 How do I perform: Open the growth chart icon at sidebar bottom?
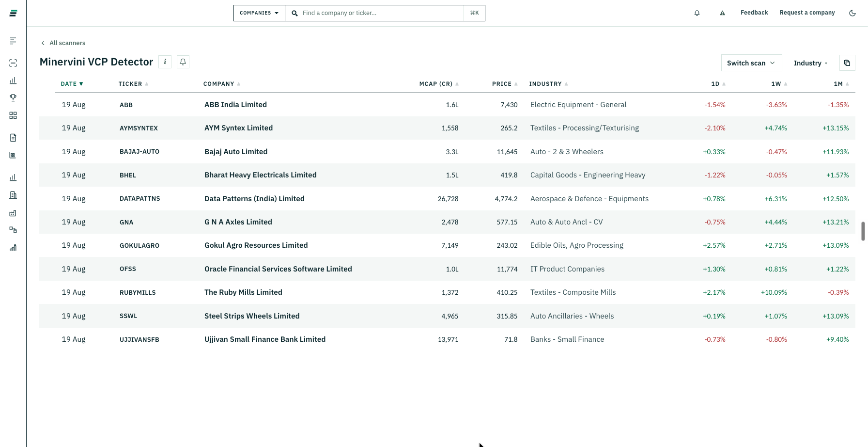tap(13, 248)
